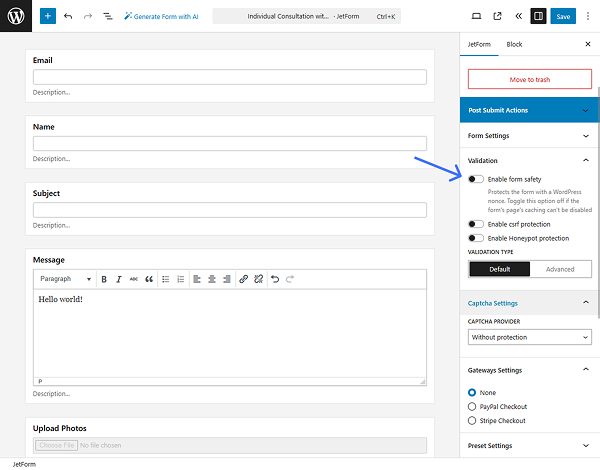
Task: Collapse the Validation panel
Action: point(530,161)
